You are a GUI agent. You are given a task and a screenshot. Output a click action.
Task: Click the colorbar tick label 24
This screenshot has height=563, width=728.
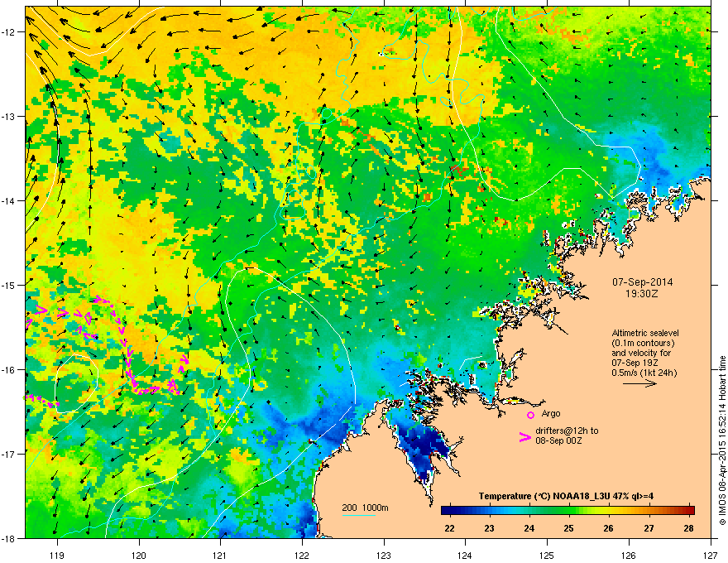[x=529, y=528]
